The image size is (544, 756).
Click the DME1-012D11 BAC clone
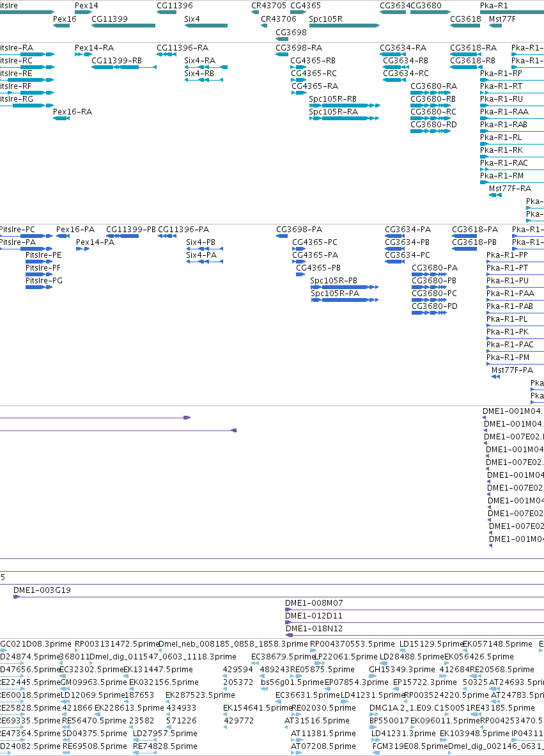pos(414,622)
